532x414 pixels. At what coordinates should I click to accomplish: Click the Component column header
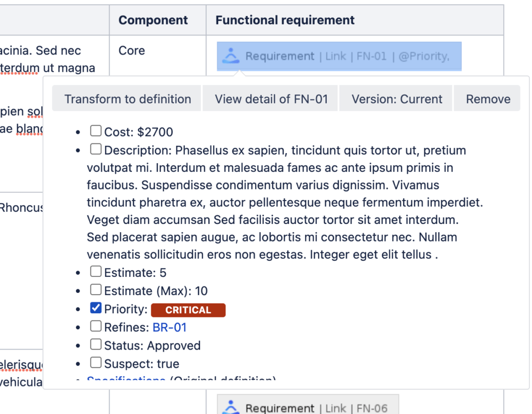point(153,20)
